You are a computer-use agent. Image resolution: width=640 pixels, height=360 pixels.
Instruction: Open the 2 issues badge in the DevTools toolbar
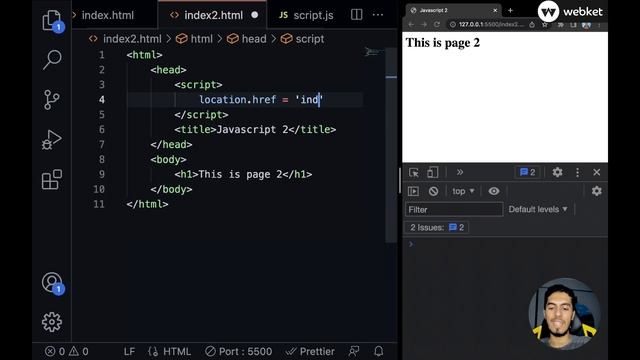[x=527, y=172]
